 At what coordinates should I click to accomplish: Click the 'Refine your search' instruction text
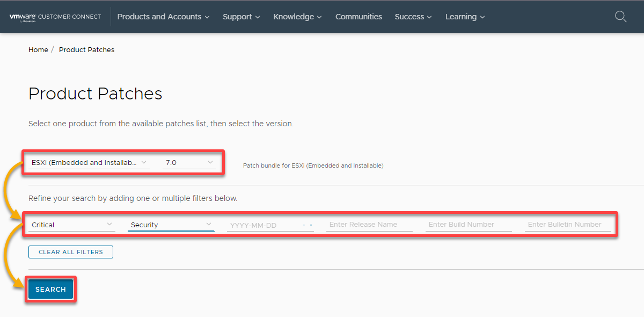click(133, 198)
